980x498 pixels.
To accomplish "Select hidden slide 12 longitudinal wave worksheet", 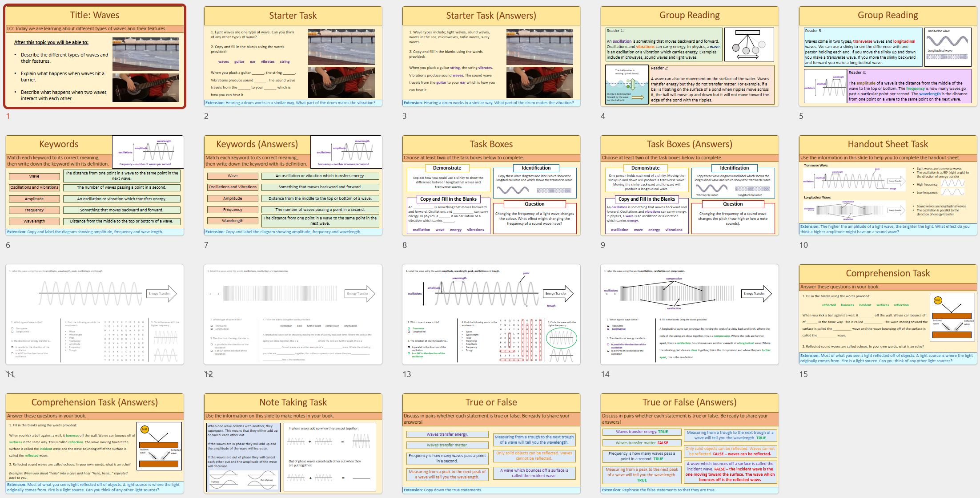I will click(293, 315).
